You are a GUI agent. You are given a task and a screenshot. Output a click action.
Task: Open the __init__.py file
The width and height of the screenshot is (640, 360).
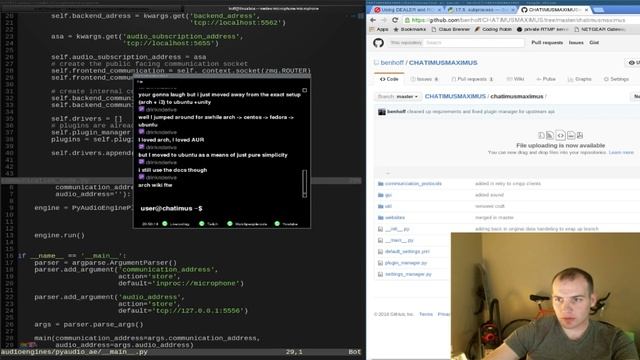click(397, 229)
